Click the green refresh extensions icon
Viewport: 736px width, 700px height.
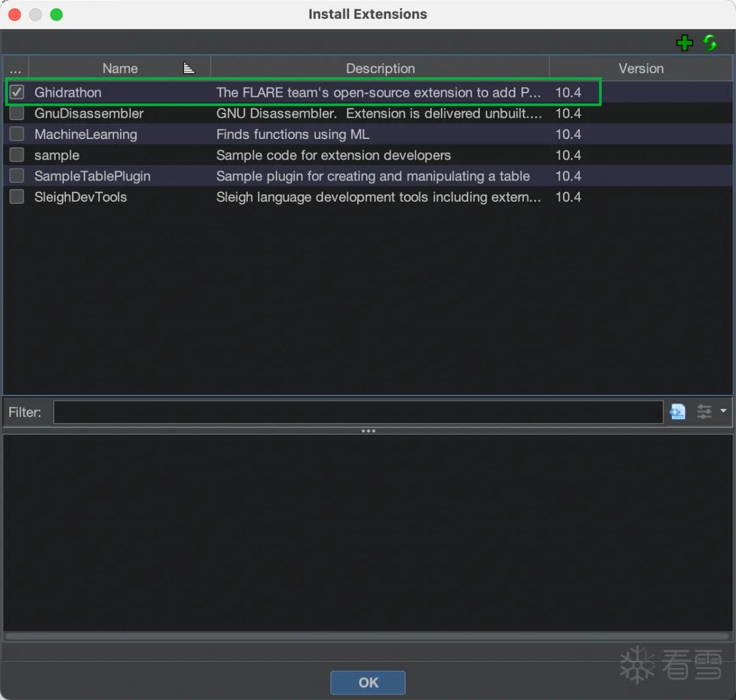tap(710, 43)
